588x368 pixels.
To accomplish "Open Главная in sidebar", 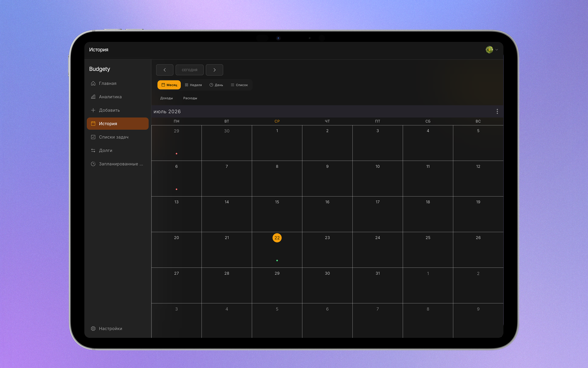I will 118,83.
